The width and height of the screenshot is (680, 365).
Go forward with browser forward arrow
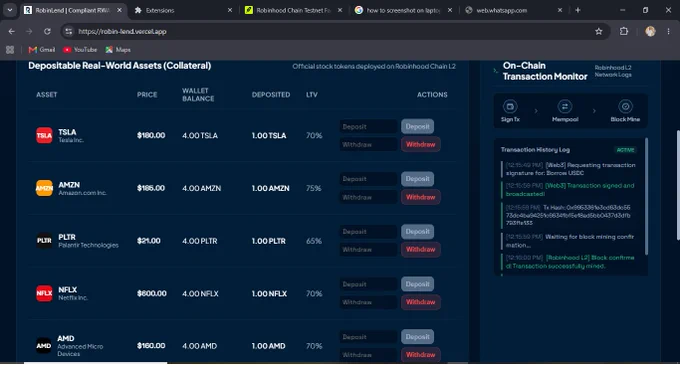point(29,31)
